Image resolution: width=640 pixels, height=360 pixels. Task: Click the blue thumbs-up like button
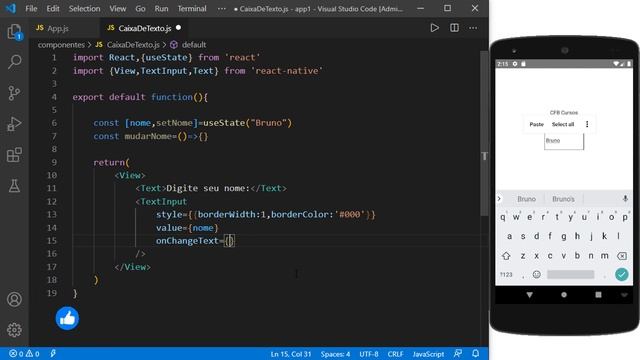(x=67, y=318)
